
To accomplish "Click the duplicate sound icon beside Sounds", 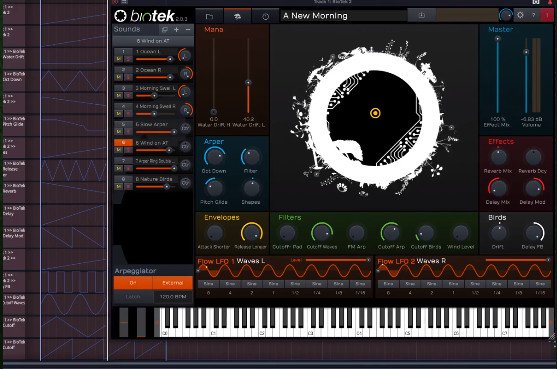I will pyautogui.click(x=164, y=29).
